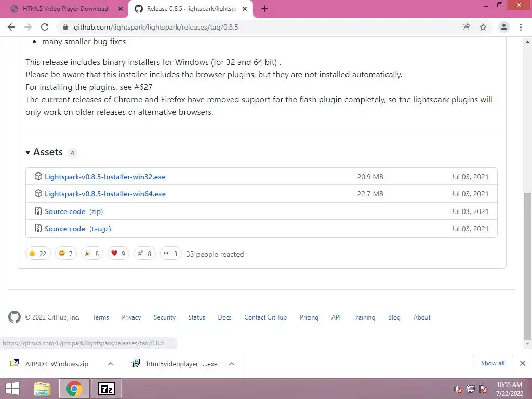The width and height of the screenshot is (532, 399).
Task: Go back to the previous page
Action: [11, 27]
